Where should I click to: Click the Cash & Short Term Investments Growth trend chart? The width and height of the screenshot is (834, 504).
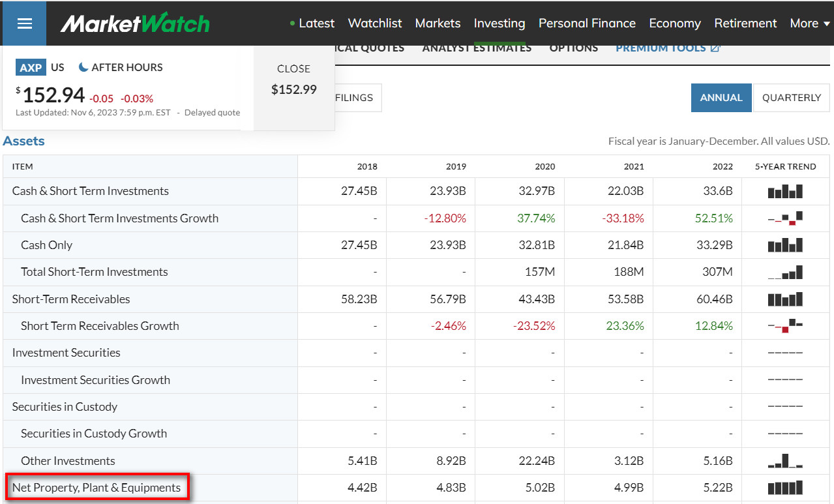[x=785, y=218]
